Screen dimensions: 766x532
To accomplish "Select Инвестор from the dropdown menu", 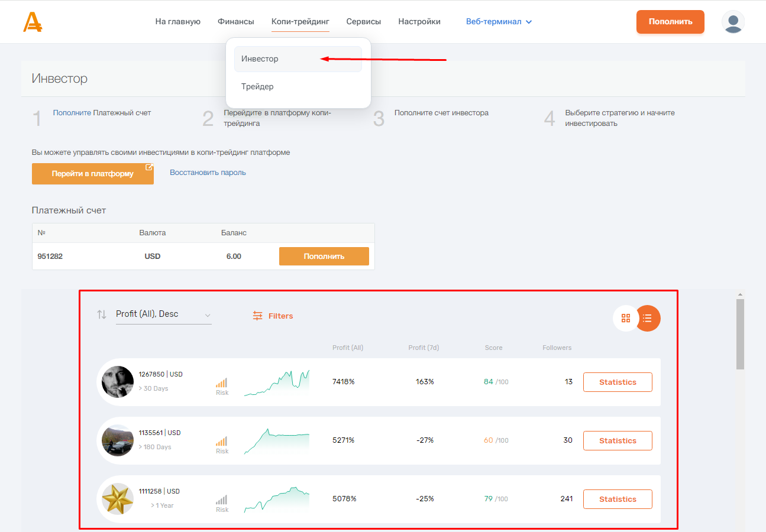I will [260, 59].
